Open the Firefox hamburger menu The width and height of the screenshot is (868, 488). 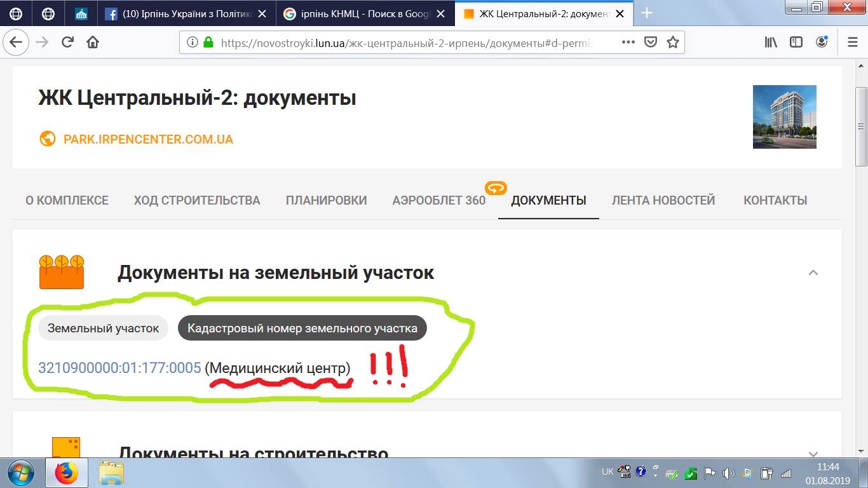853,43
